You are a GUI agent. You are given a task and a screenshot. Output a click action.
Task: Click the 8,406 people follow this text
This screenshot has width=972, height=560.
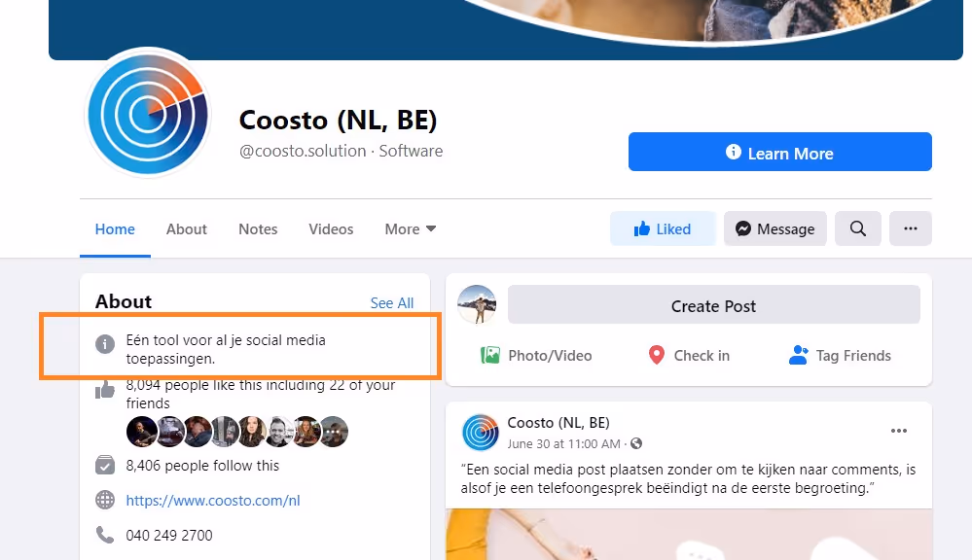pos(202,466)
